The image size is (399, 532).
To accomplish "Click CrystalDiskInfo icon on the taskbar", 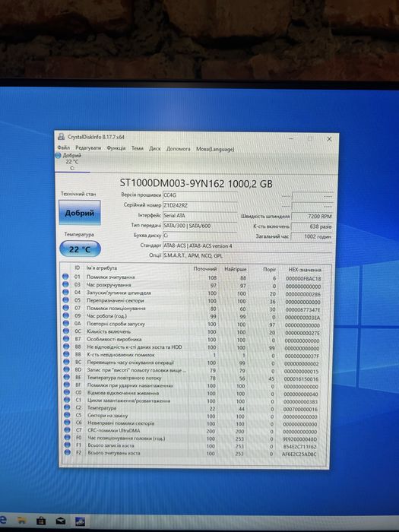I will click(80, 521).
